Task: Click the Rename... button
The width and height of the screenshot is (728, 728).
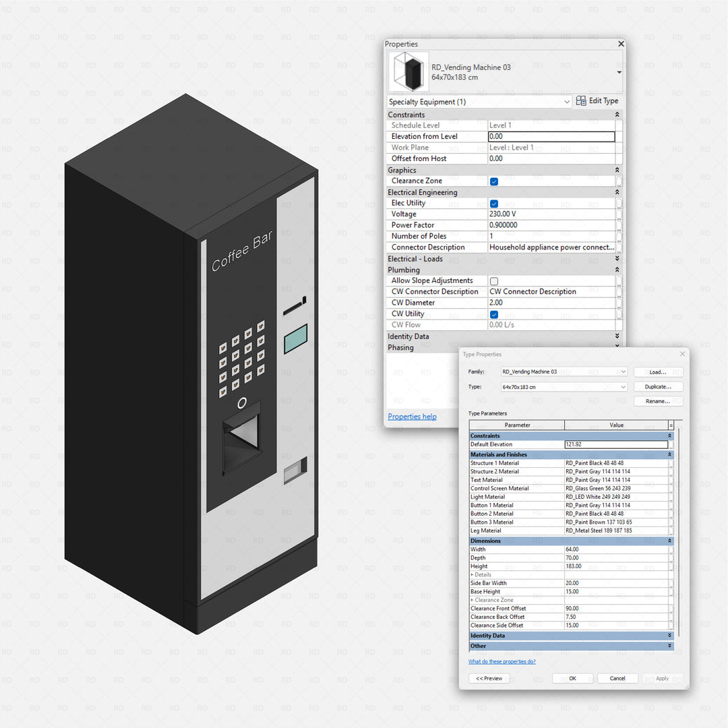Action: point(658,401)
